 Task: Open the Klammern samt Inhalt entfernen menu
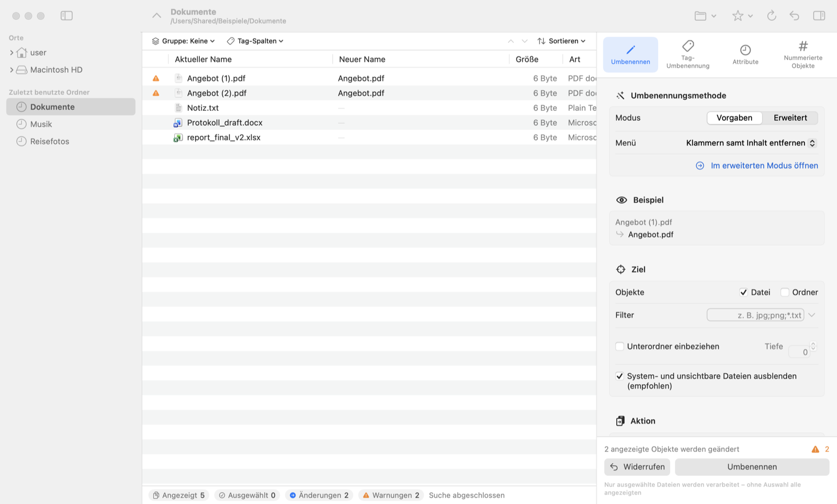click(x=751, y=143)
